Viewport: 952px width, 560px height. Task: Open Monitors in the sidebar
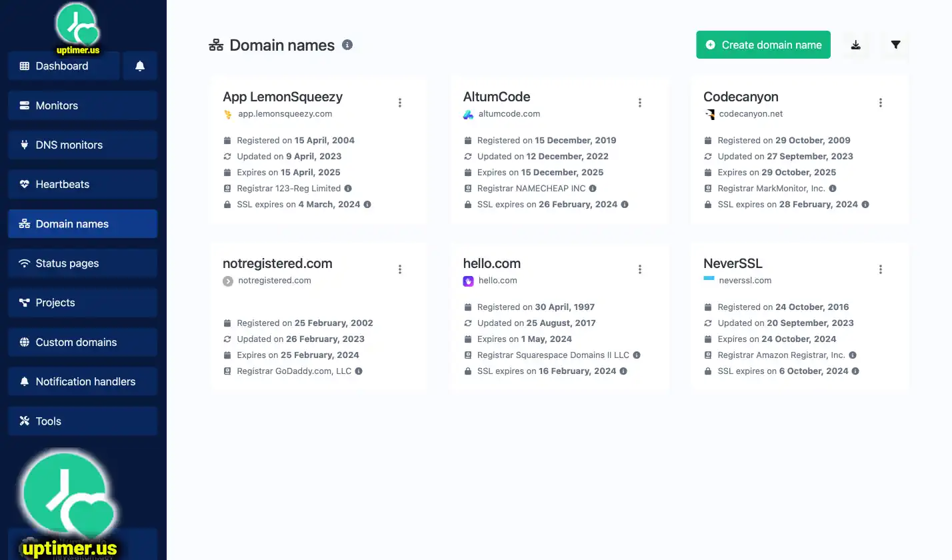[x=83, y=105]
